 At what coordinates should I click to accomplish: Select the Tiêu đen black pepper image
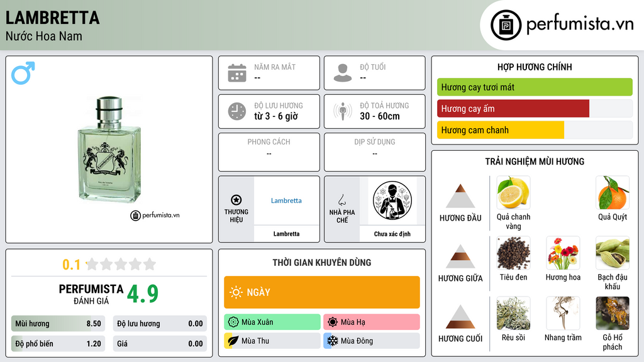click(x=513, y=253)
